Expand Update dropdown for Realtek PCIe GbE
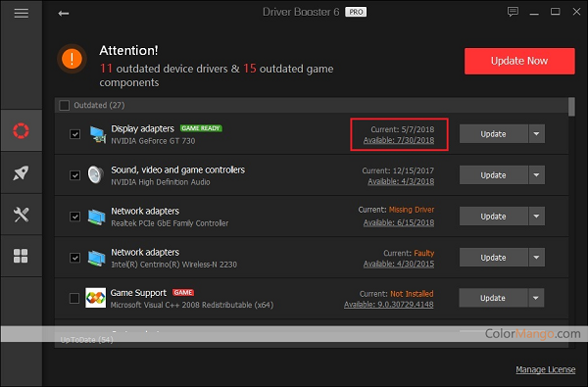Viewport: 588px width, 387px height. click(537, 217)
